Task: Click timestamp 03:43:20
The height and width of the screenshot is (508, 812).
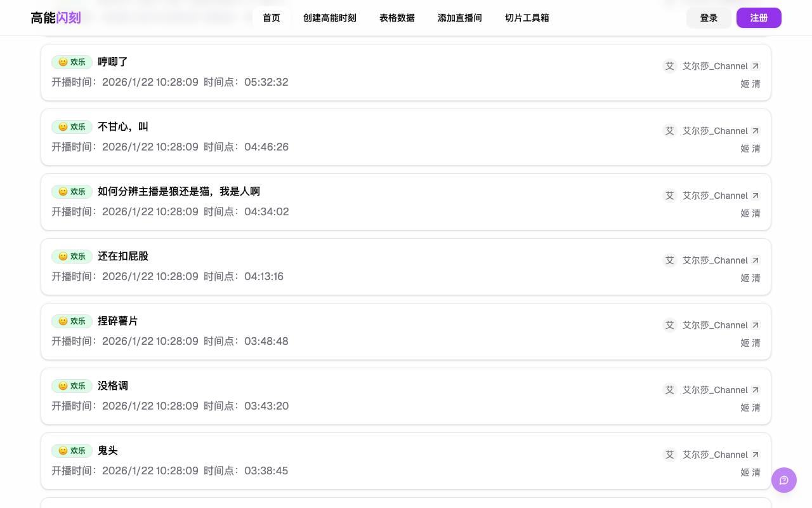Action: [x=266, y=406]
